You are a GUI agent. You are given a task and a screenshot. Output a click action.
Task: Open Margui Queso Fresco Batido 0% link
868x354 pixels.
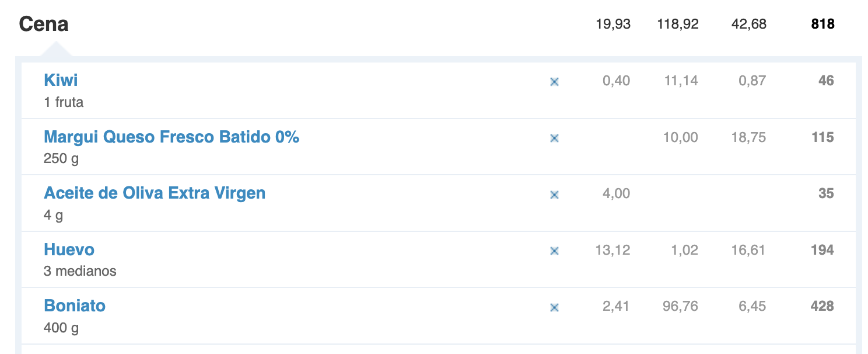click(x=171, y=137)
